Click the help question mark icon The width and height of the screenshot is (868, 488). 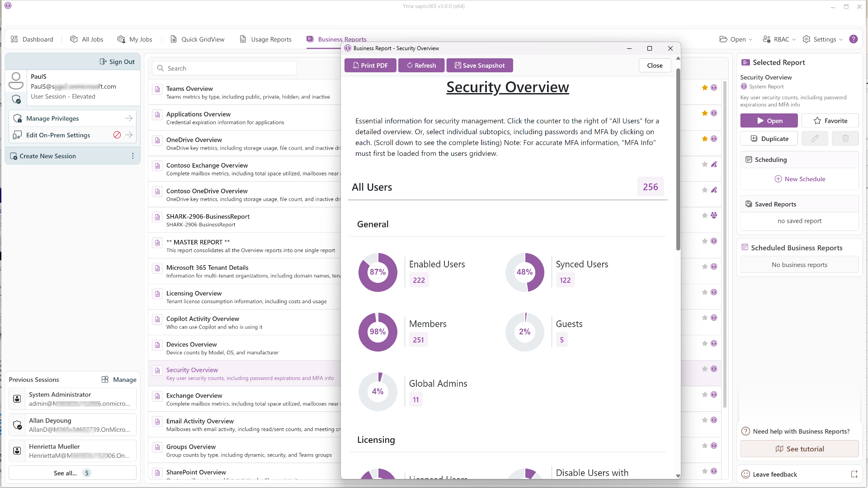coord(853,39)
